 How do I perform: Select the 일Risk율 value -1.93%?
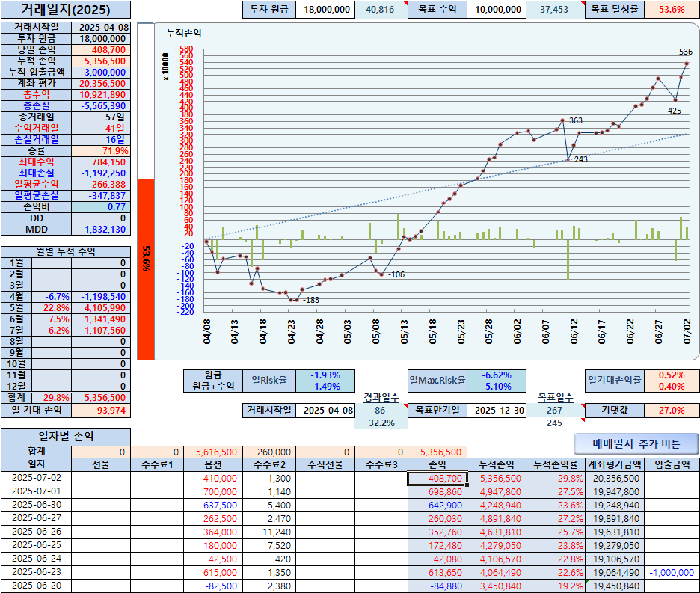click(x=325, y=375)
